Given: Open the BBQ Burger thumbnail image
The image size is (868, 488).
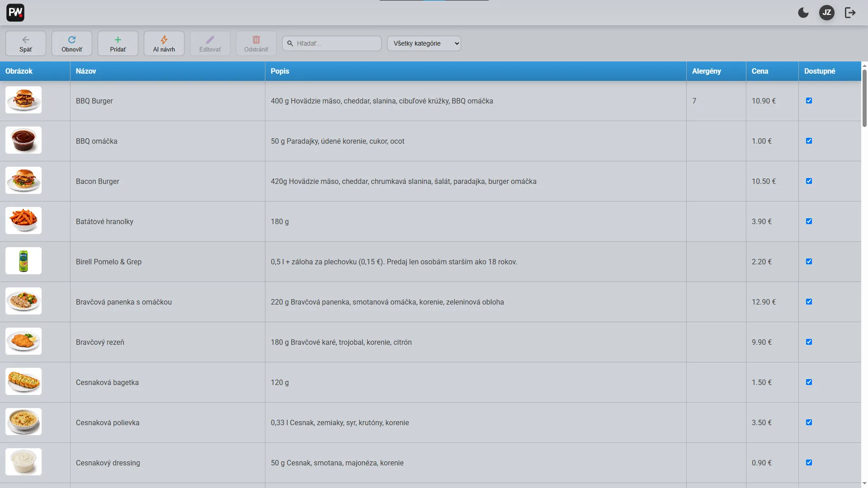Looking at the screenshot, I should tap(24, 100).
